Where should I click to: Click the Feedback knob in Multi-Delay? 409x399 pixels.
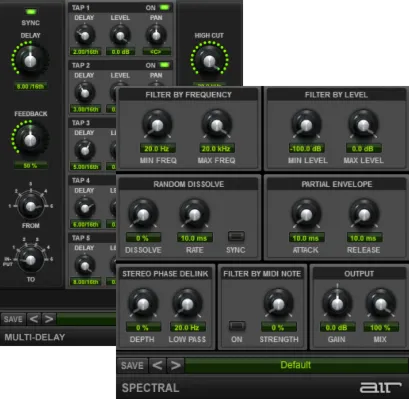30,139
